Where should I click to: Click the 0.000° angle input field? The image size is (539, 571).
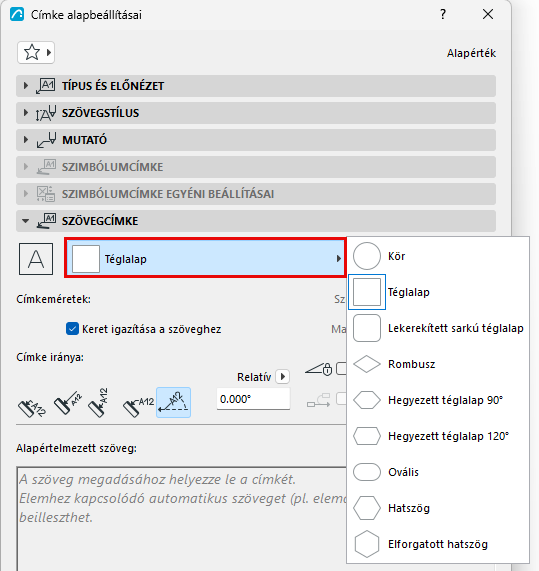[x=253, y=399]
